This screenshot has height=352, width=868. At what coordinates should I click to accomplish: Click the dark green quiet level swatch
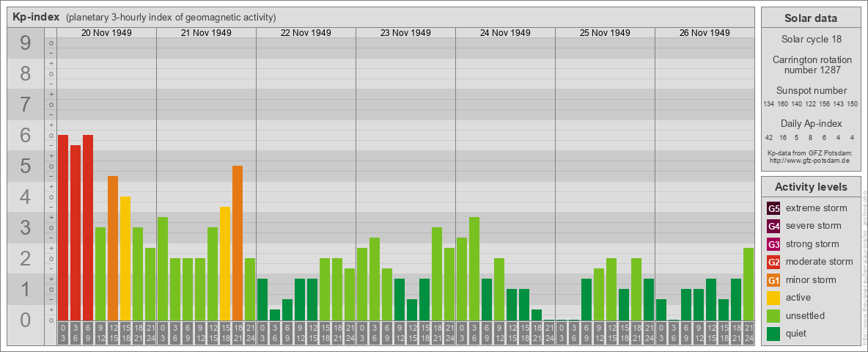773,334
